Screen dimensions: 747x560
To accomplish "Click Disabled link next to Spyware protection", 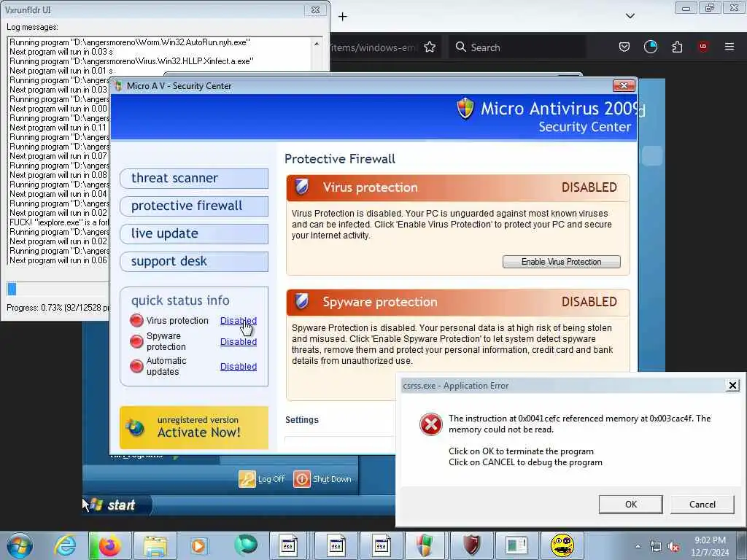I will 239,341.
